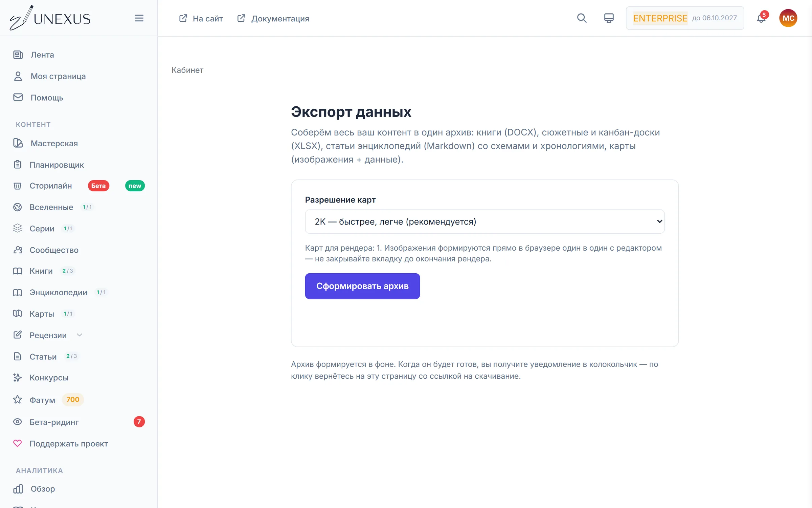Open Статьи section
Viewport: 812px width, 508px height.
coord(43,357)
